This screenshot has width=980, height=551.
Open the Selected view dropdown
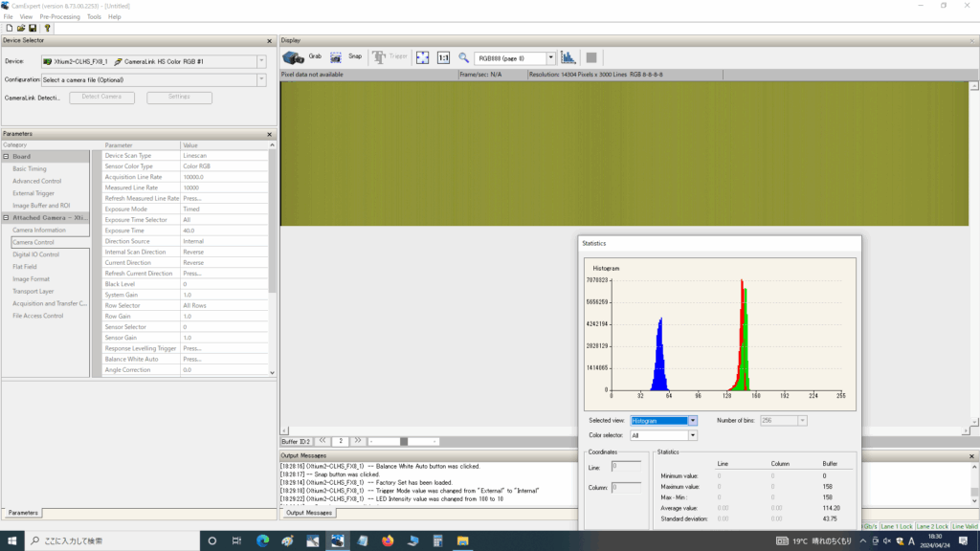pos(693,420)
